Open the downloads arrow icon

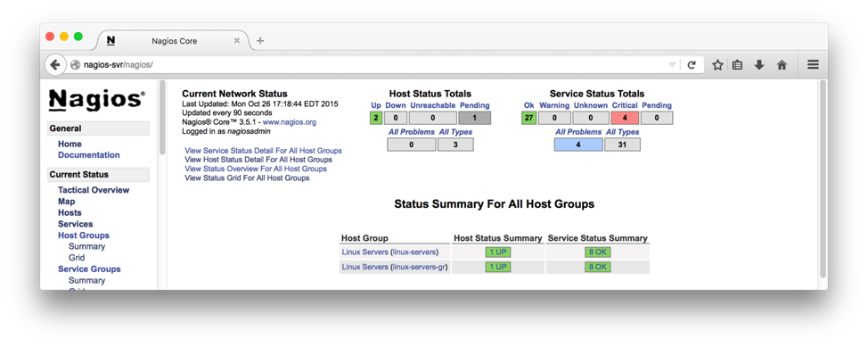coord(759,65)
